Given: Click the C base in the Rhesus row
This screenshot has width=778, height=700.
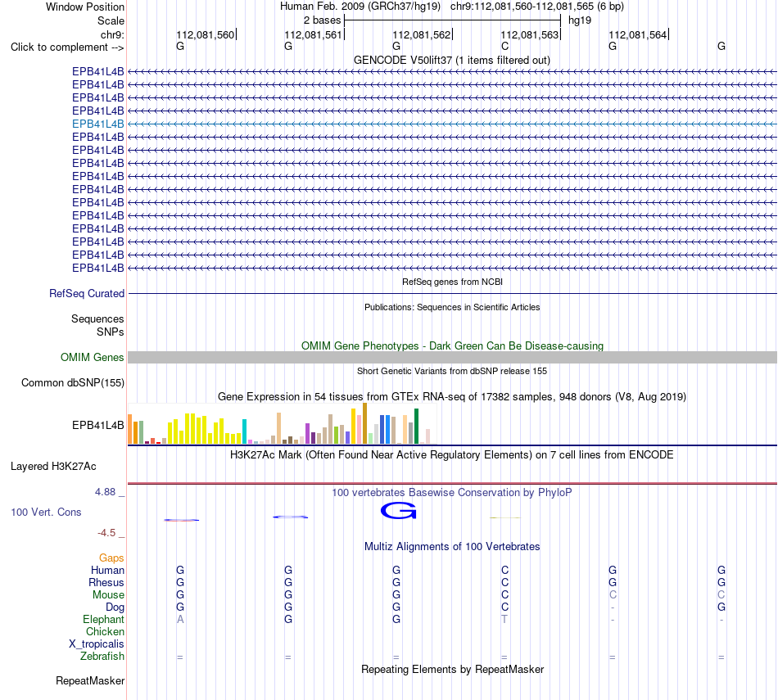Looking at the screenshot, I should (x=504, y=582).
